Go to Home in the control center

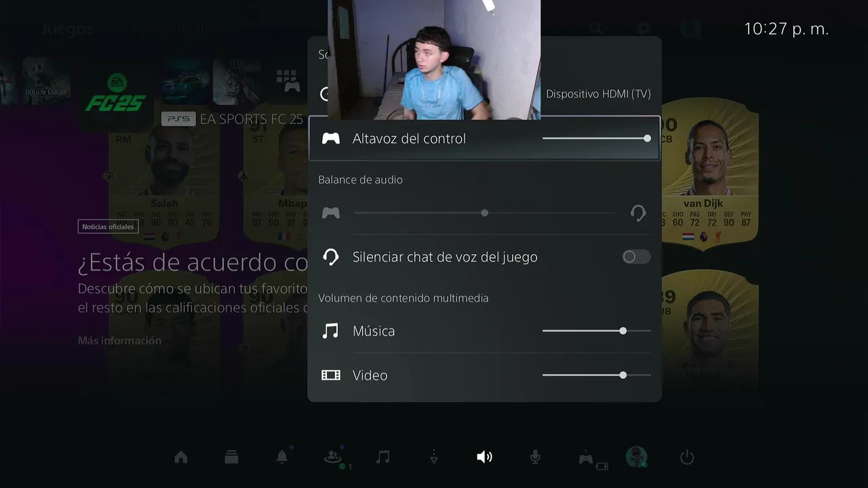coord(180,457)
